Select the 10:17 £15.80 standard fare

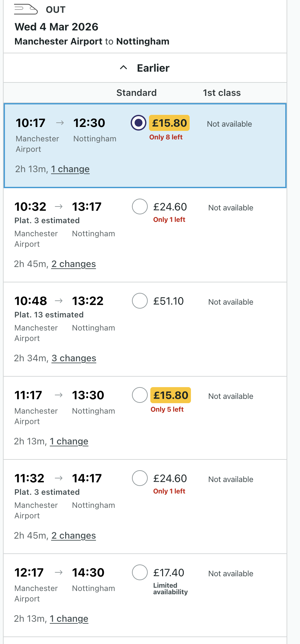pos(139,123)
